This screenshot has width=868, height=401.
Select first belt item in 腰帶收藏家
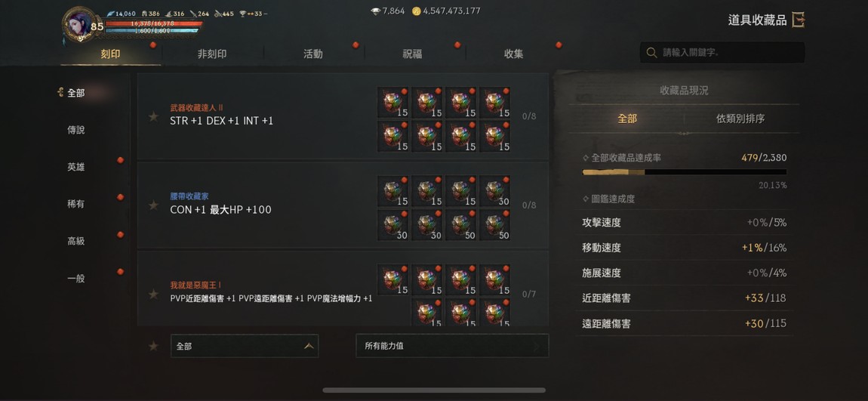point(393,190)
